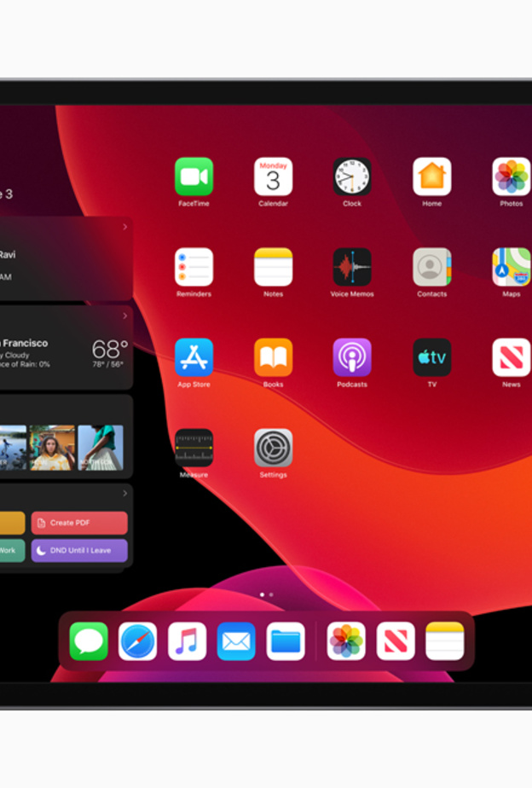
Task: Open Voice Memos app
Action: coord(352,267)
